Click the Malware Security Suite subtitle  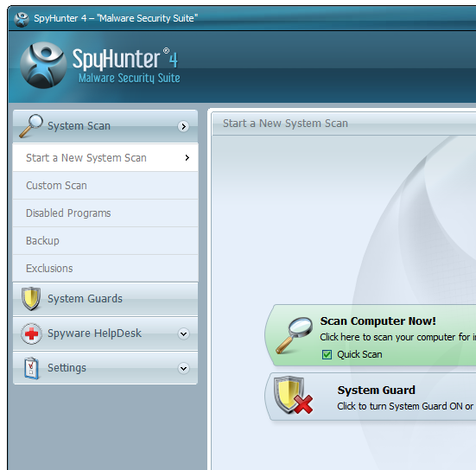click(130, 78)
